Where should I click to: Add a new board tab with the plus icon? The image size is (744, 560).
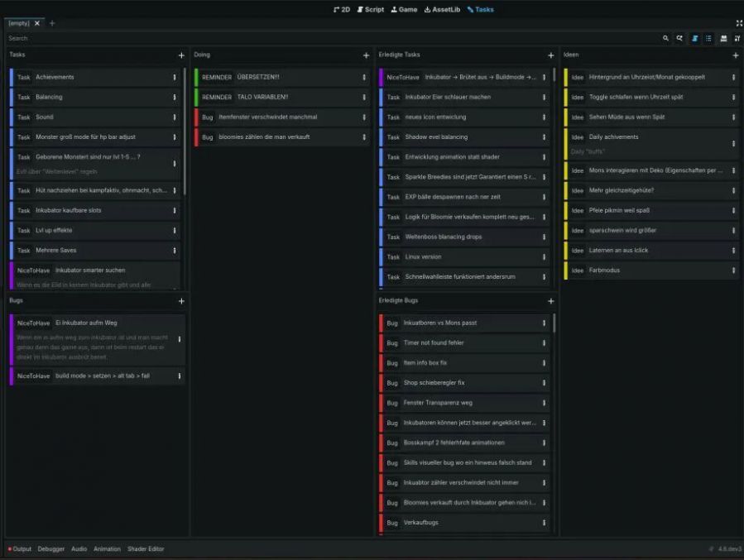(52, 23)
